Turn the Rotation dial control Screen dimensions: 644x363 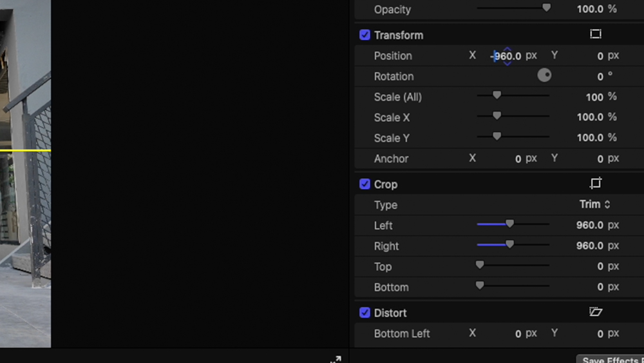[544, 75]
